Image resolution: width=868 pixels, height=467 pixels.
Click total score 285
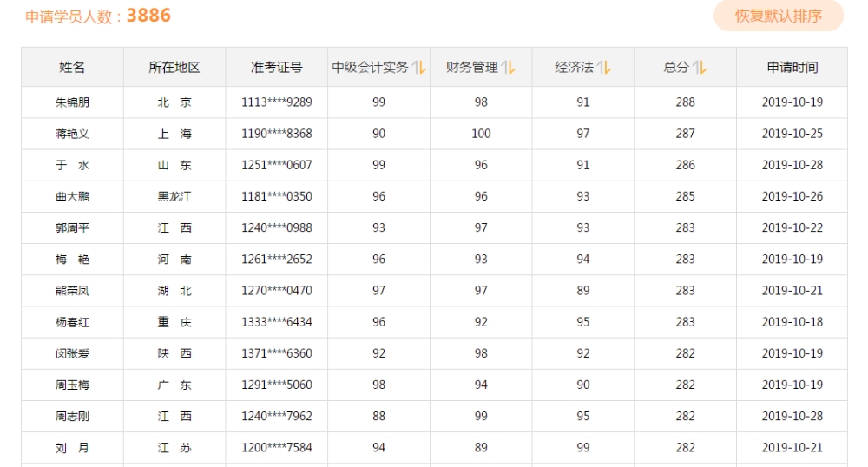686,196
